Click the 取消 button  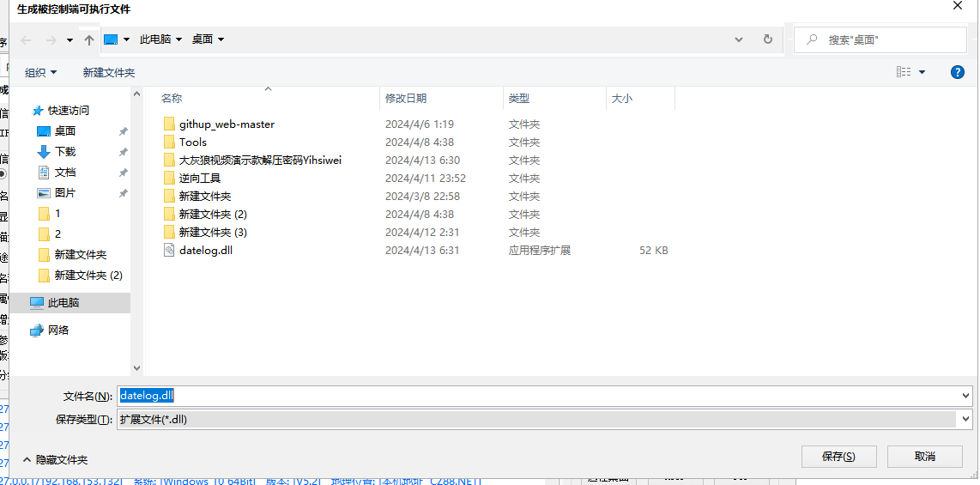pyautogui.click(x=924, y=457)
